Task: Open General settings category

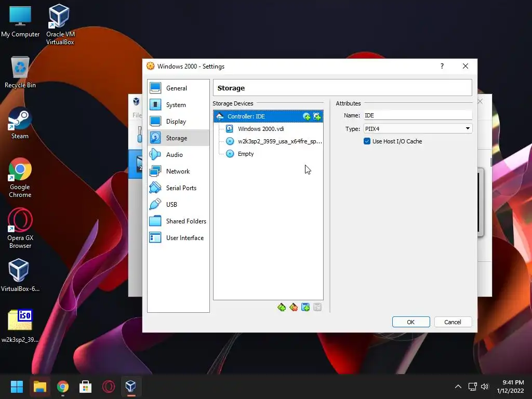Action: click(179, 88)
